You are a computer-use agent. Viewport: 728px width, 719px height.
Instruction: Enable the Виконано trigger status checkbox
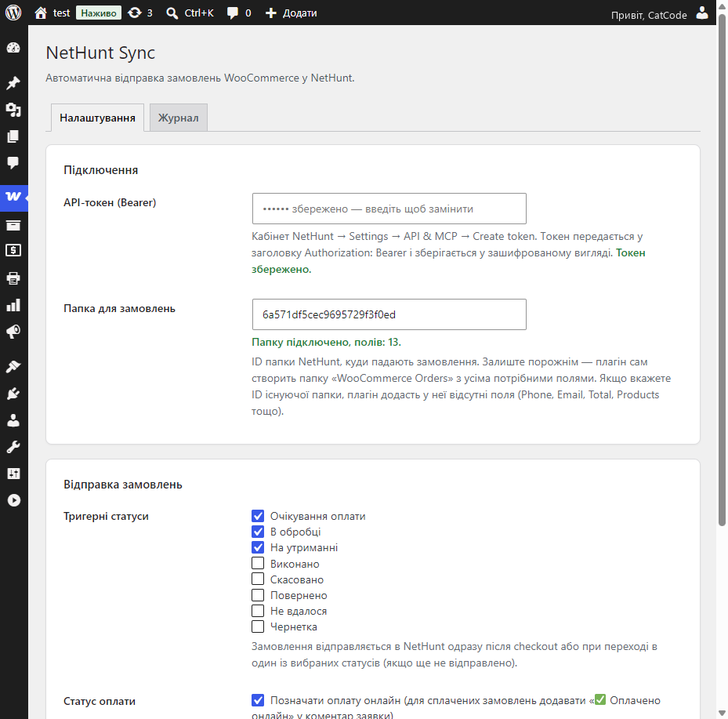pyautogui.click(x=258, y=564)
